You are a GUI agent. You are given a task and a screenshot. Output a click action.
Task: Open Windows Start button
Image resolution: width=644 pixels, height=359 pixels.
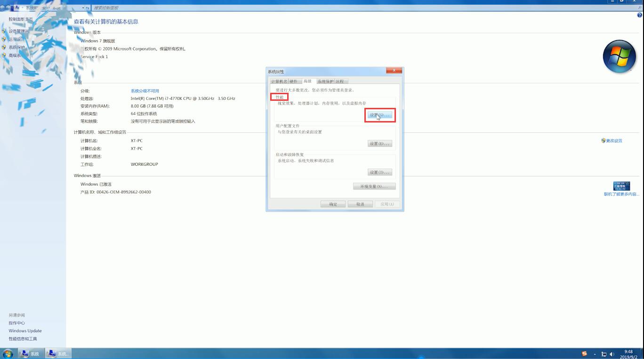(x=8, y=354)
